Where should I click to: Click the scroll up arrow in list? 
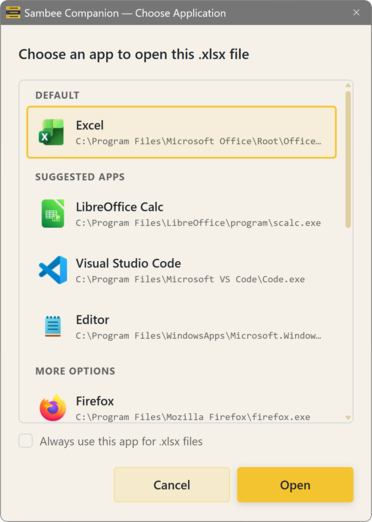coord(348,85)
